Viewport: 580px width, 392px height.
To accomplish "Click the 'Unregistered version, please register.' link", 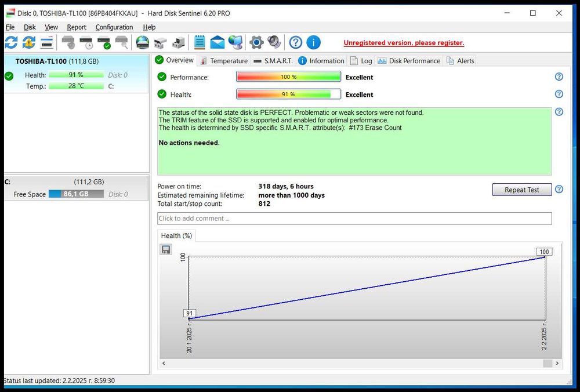I will tap(404, 43).
